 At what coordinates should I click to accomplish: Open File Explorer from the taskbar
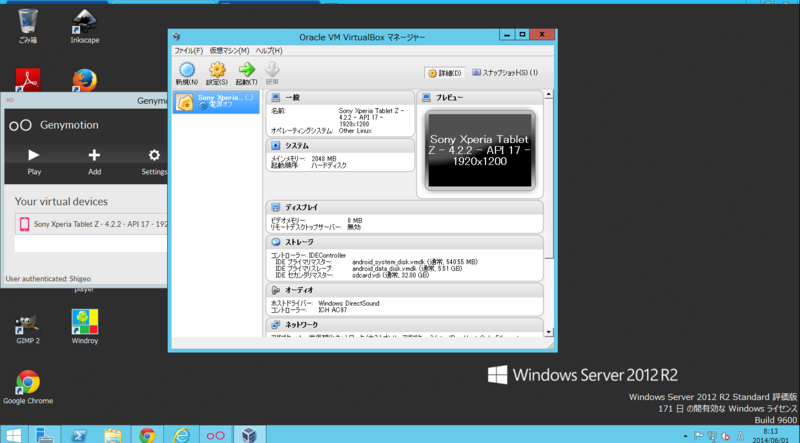click(113, 435)
